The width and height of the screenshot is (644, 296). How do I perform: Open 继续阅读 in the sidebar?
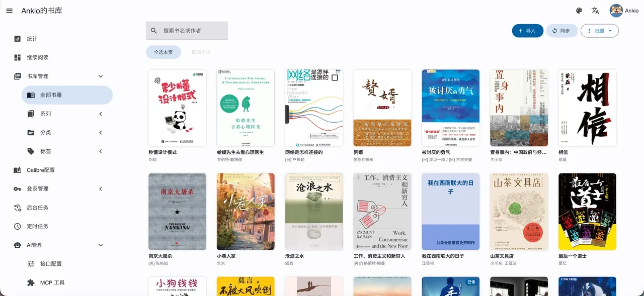[x=38, y=57]
